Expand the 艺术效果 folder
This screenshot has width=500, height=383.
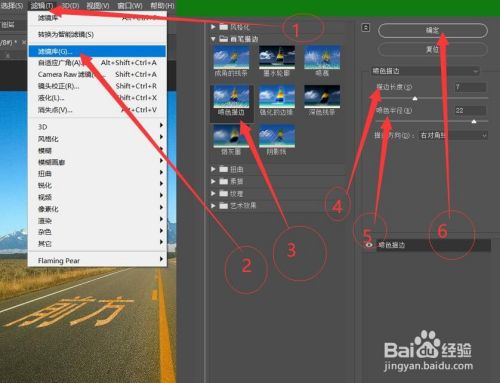point(213,205)
